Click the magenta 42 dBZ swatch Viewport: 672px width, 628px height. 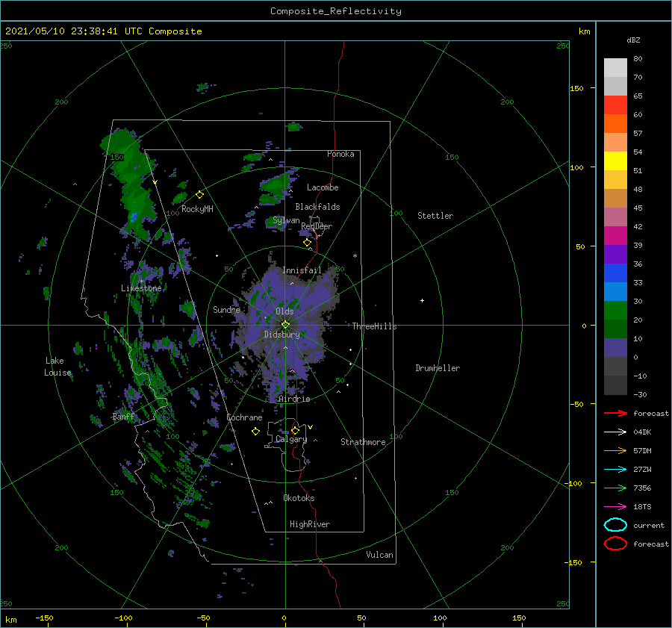pyautogui.click(x=615, y=235)
